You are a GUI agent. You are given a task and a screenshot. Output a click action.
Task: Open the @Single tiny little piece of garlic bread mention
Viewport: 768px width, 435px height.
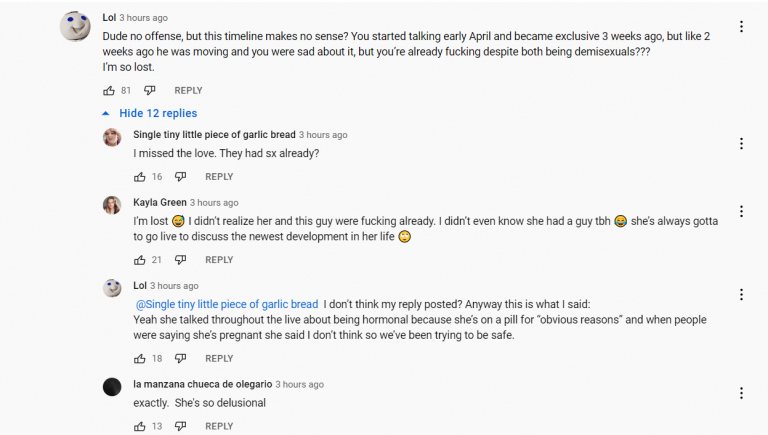coord(227,304)
